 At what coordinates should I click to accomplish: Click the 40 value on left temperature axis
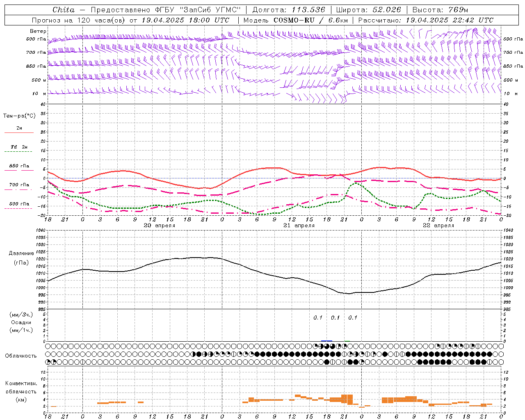(43, 104)
